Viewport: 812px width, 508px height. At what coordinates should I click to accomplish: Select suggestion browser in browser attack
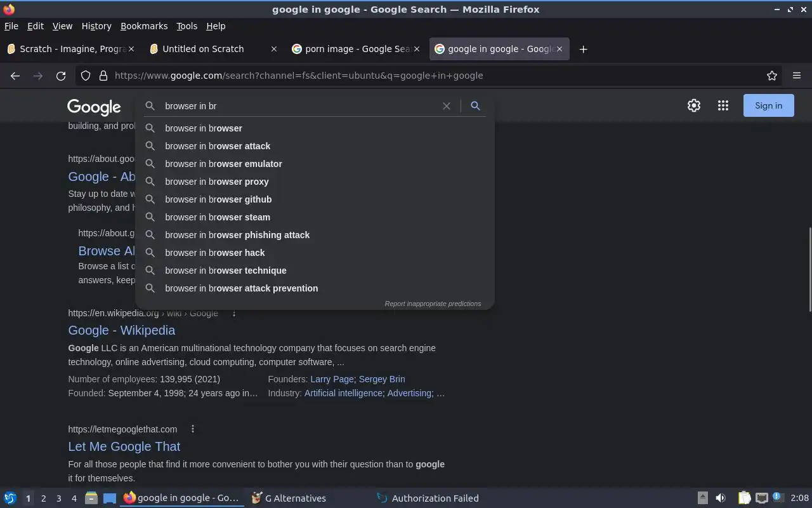[315, 146]
